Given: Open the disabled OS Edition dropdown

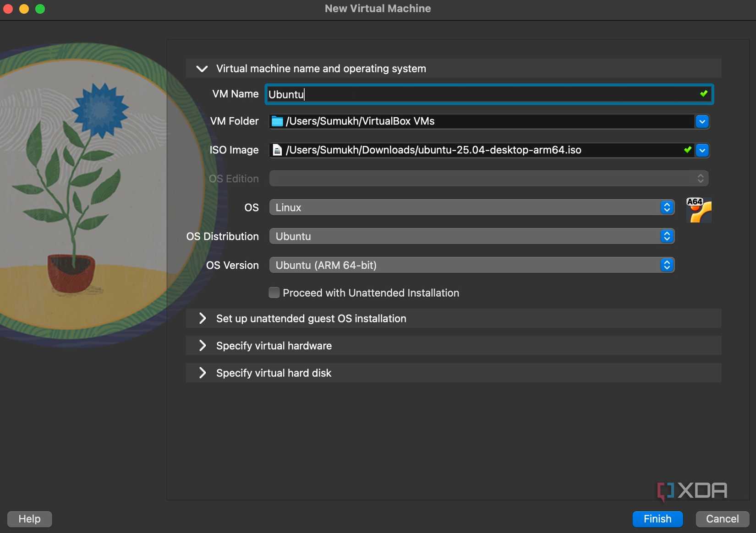Looking at the screenshot, I should [489, 179].
